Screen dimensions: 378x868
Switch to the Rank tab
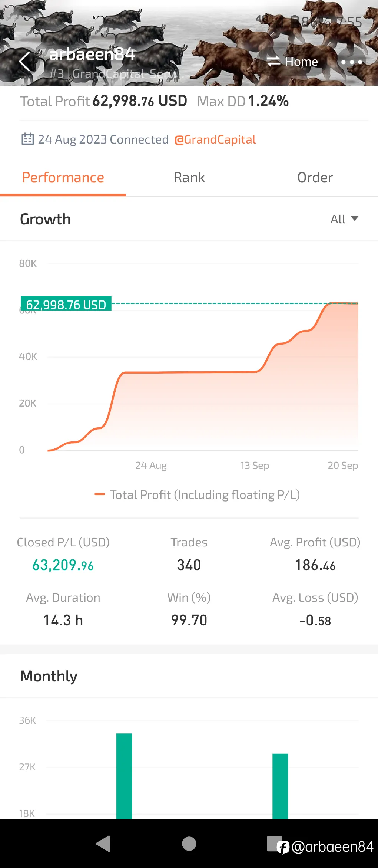coord(189,178)
